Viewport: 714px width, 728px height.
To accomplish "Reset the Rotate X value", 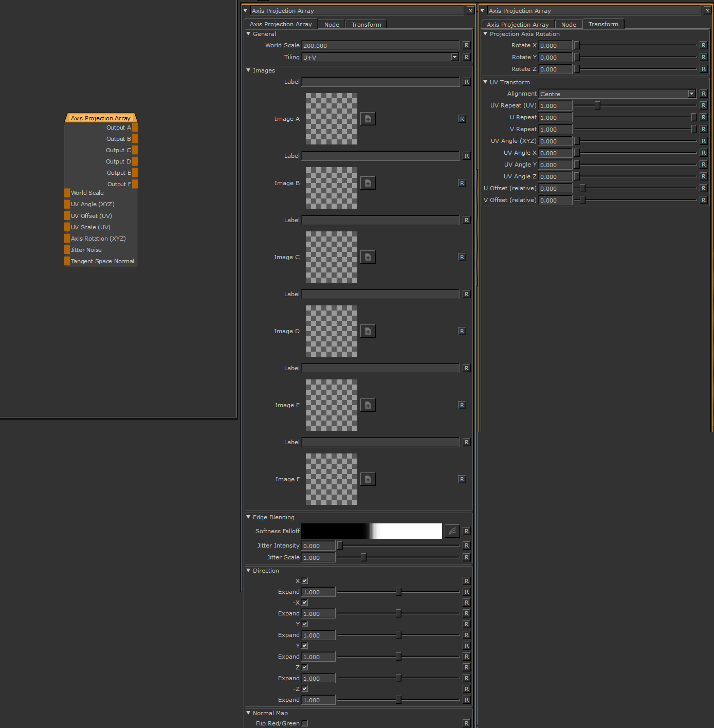I will click(703, 45).
